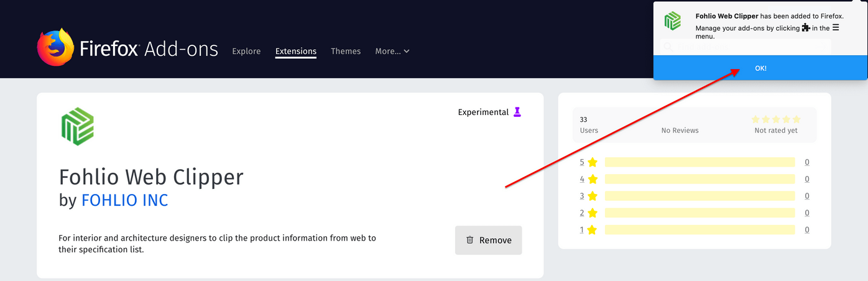Click the 1-star review count 0
868x281 pixels.
(807, 229)
